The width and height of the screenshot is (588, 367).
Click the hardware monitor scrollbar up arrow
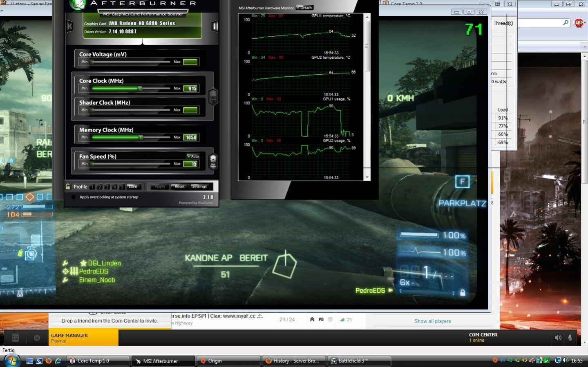click(367, 17)
